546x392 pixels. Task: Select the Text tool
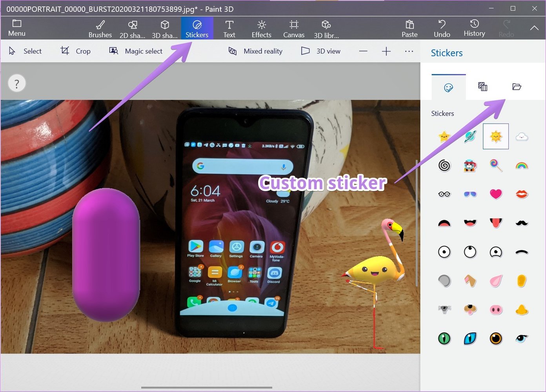229,28
